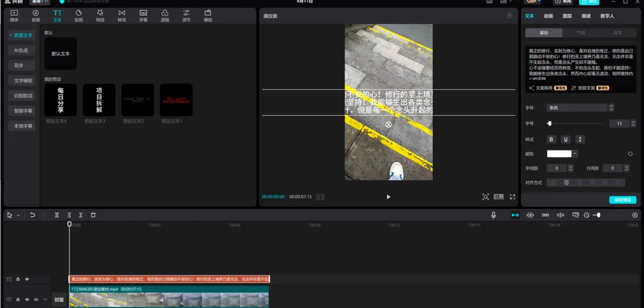Screen dimensions: 644x308
Task: Switch to the 动画 (Animation) tab
Action: pyautogui.click(x=548, y=16)
